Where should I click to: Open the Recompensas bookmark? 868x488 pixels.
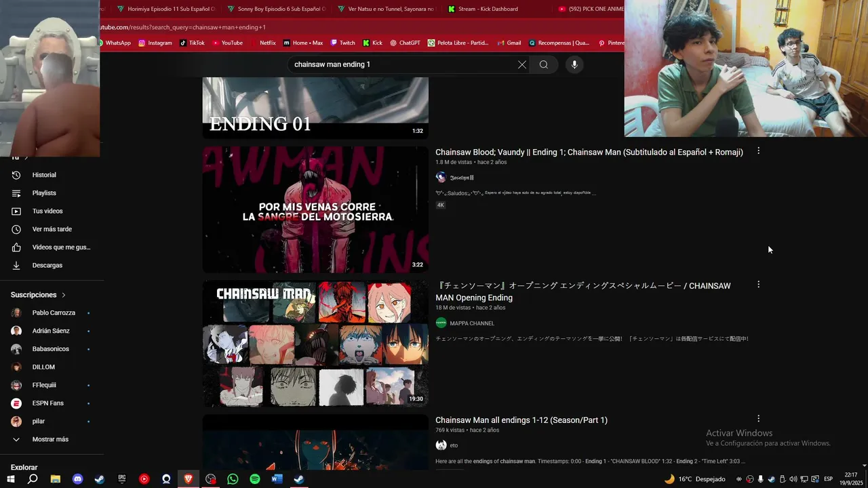coord(559,43)
